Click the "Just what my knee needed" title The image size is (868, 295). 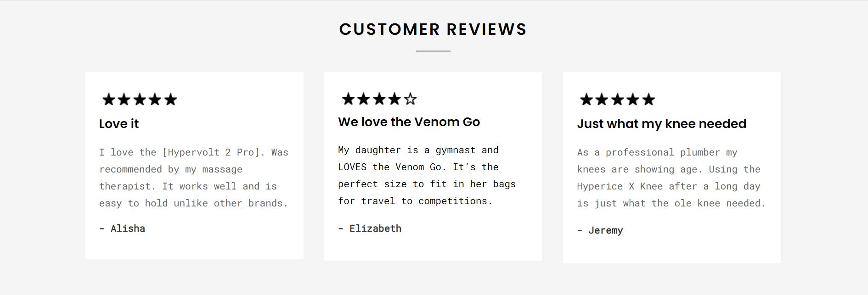coord(661,124)
